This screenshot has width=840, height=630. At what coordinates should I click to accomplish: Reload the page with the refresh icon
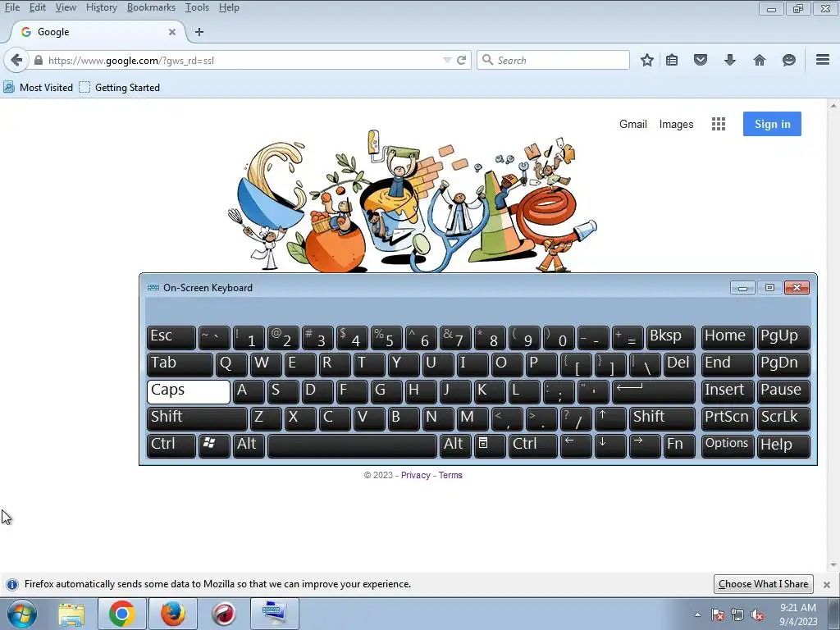pos(461,60)
